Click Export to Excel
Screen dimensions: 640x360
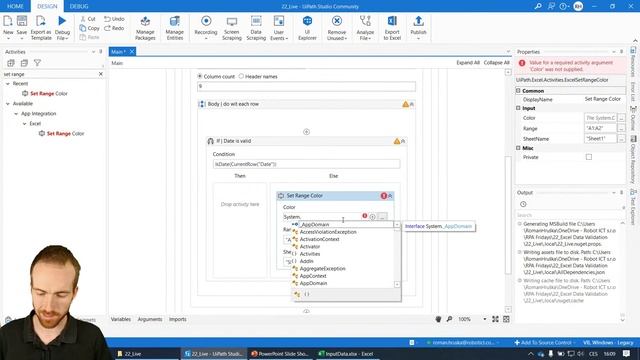pyautogui.click(x=392, y=27)
